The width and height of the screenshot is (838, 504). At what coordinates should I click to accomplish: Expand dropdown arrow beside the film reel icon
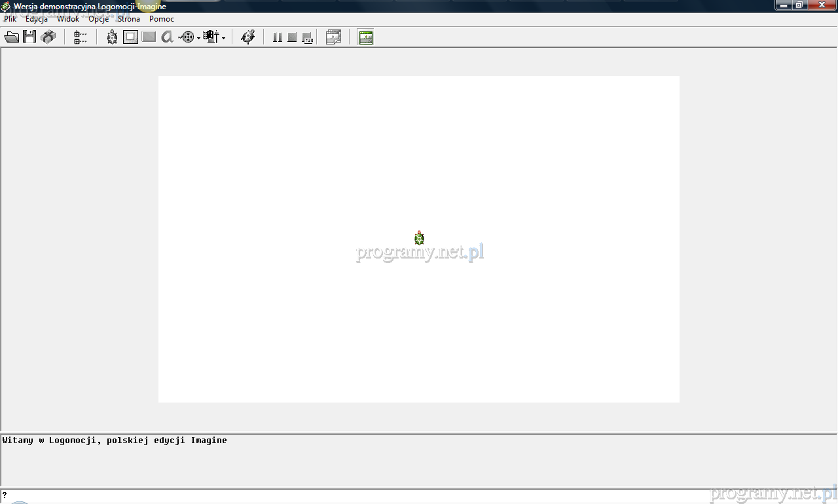coord(198,39)
